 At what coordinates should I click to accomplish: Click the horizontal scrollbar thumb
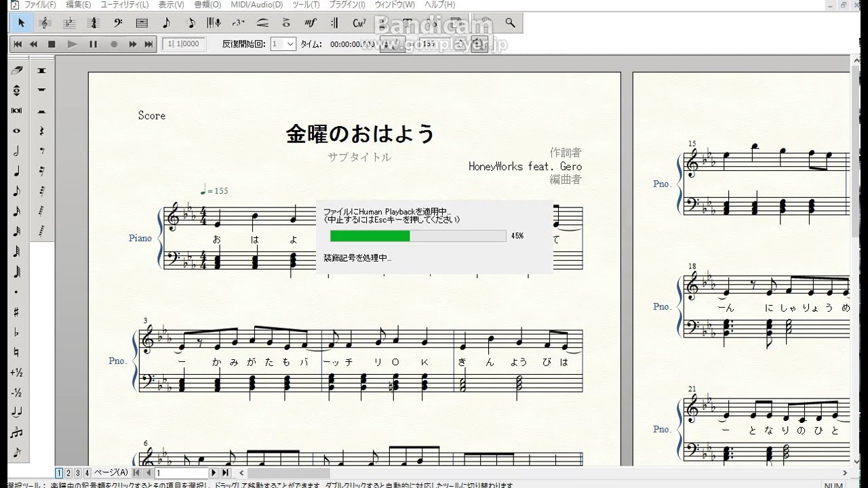(289, 473)
